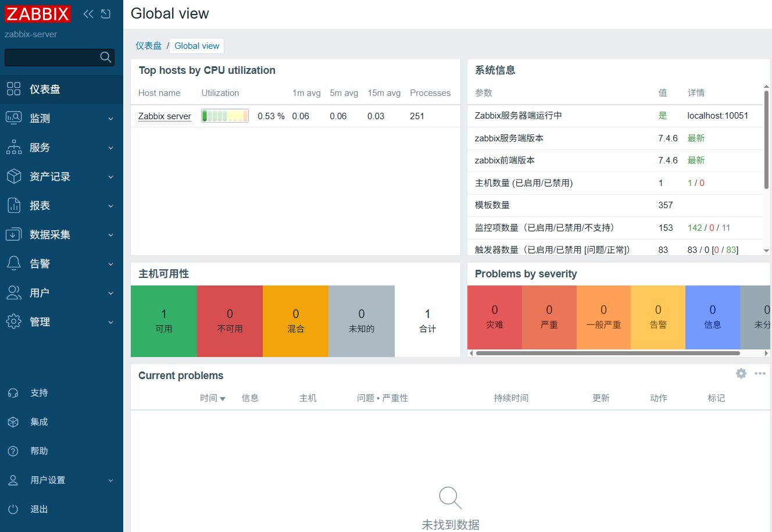Screen dimensions: 772x532
Task: Click the 系统信息 scroll down arrow
Action: (x=766, y=251)
